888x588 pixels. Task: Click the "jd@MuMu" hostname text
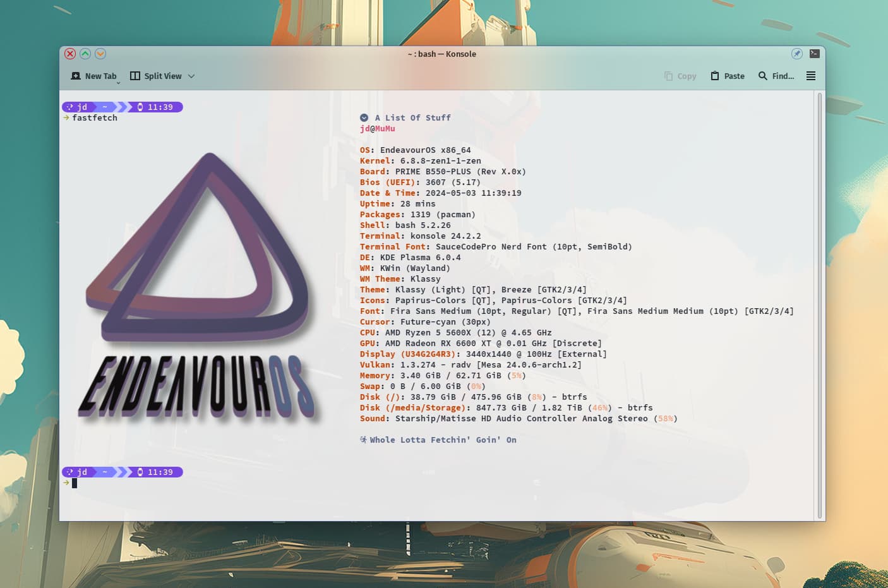tap(378, 128)
